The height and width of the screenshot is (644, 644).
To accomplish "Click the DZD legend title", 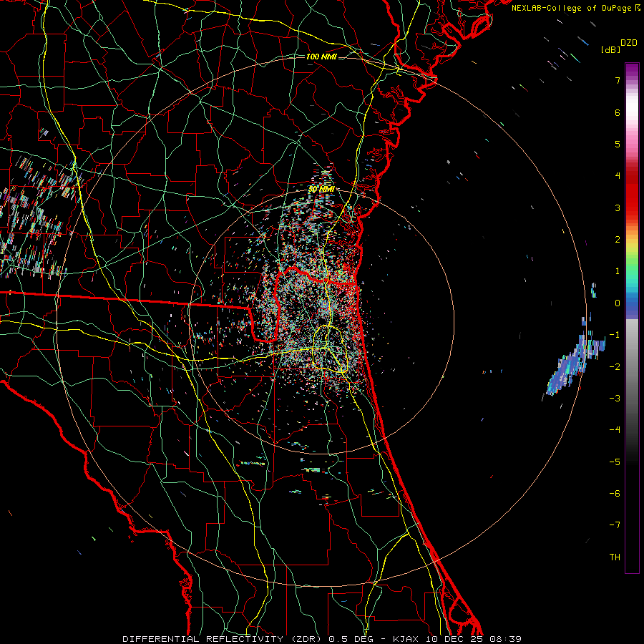I will 629,43.
